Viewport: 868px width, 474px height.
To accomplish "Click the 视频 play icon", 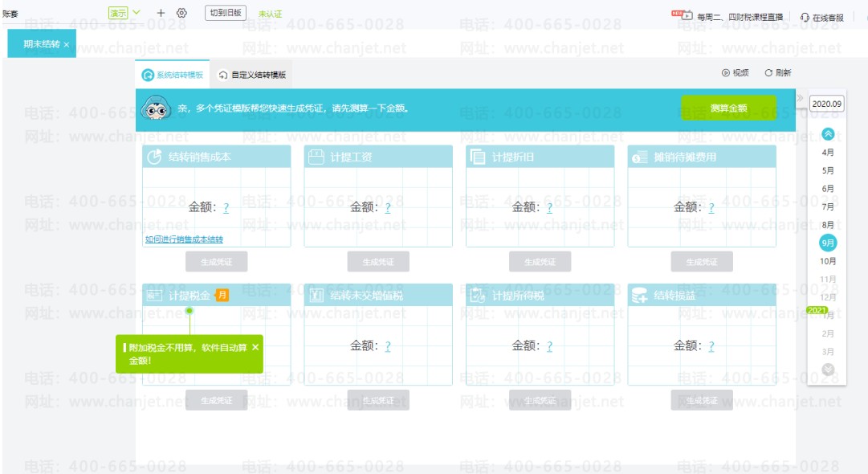I will point(726,72).
